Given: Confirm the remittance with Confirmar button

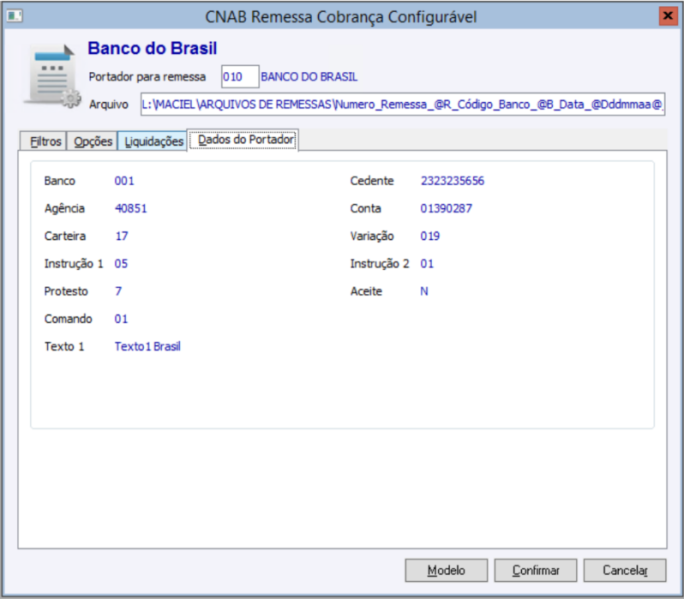Looking at the screenshot, I should click(x=535, y=570).
